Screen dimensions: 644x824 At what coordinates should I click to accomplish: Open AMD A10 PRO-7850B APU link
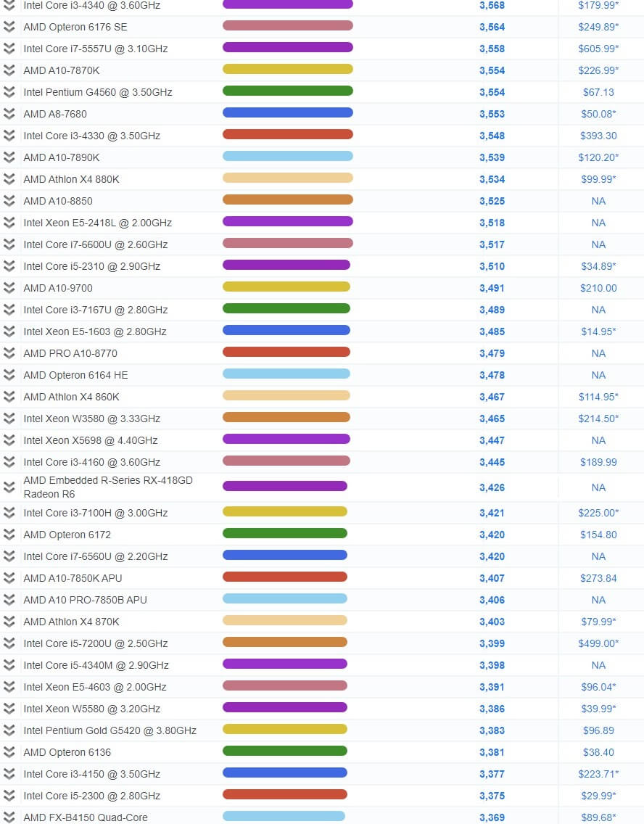click(85, 600)
